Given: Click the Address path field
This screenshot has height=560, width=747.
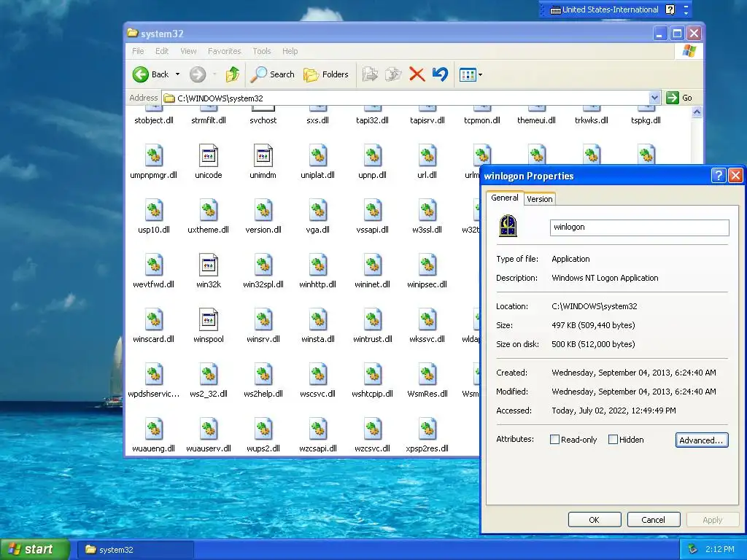Looking at the screenshot, I should [x=406, y=98].
